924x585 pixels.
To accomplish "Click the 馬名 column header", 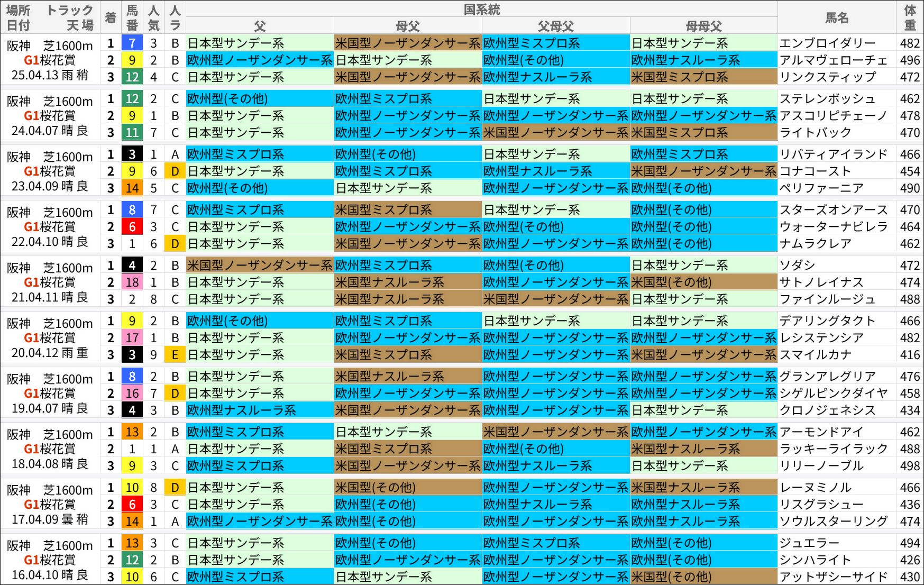I will pos(837,16).
